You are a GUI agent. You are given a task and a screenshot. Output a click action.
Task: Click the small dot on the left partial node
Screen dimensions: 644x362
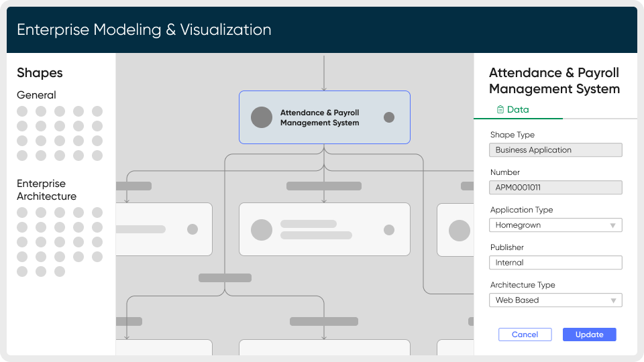[193, 229]
